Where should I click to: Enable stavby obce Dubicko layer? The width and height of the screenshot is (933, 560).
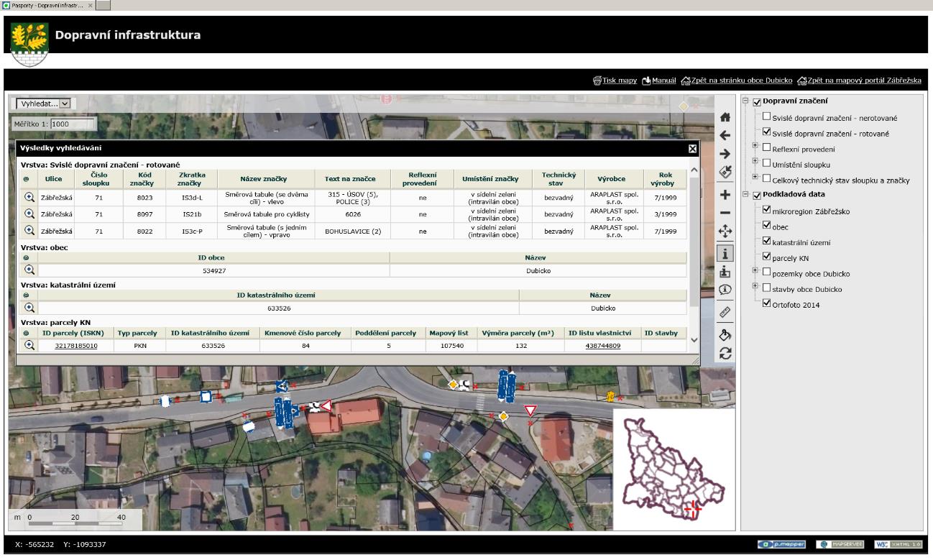(766, 288)
